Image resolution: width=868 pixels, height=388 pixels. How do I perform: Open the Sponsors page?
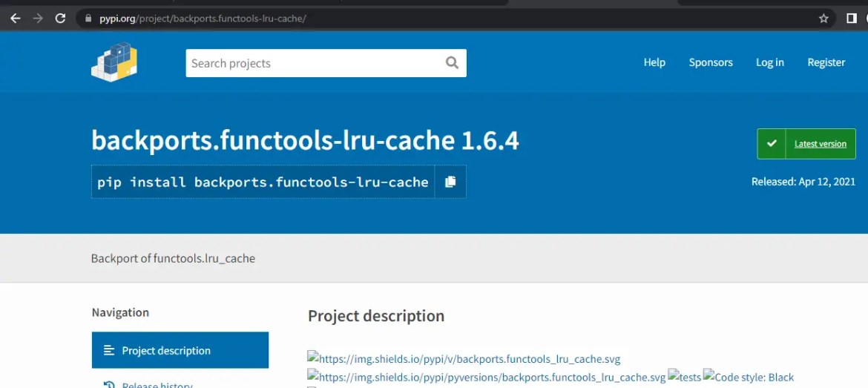point(711,62)
